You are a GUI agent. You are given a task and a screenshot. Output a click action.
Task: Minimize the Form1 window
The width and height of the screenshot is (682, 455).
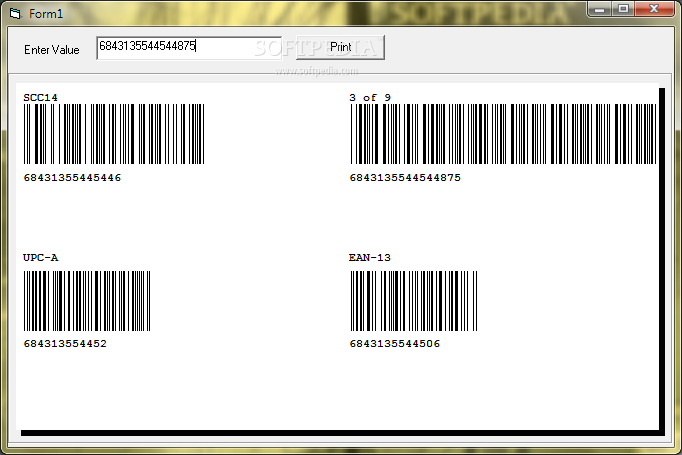point(600,9)
